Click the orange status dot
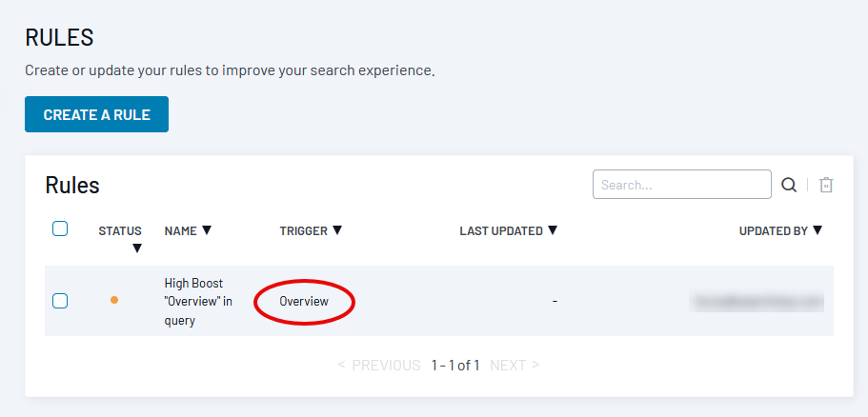 114,301
